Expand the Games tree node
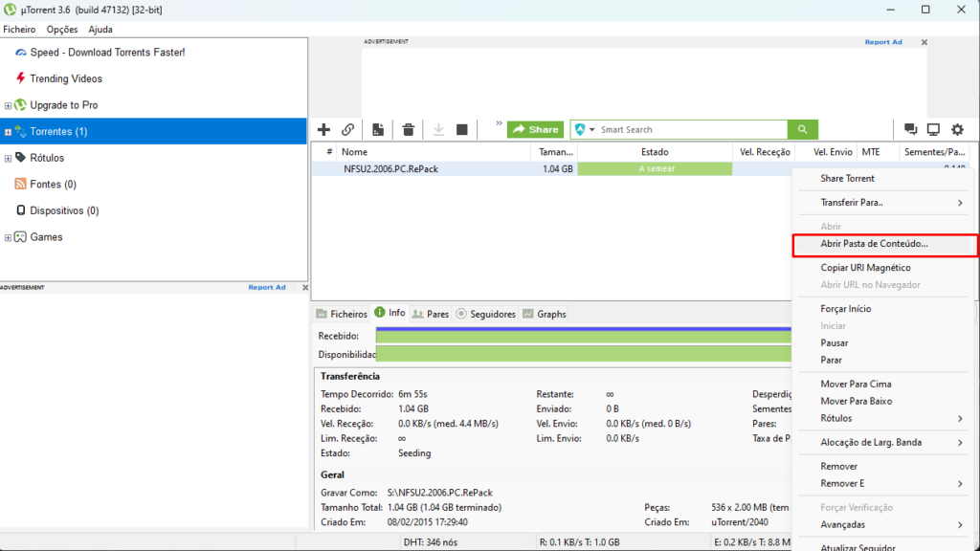Viewport: 980px width, 551px height. pyautogui.click(x=8, y=237)
